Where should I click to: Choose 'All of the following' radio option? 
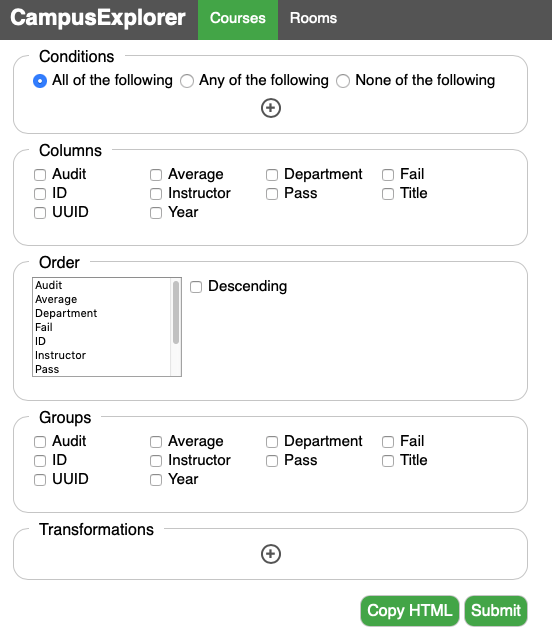(40, 81)
